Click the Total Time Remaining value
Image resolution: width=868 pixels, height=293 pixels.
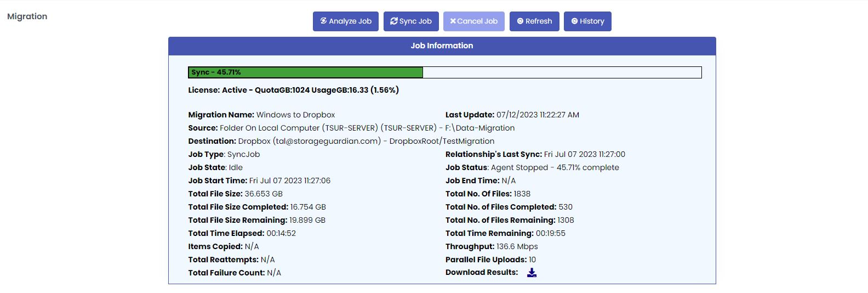(550, 233)
